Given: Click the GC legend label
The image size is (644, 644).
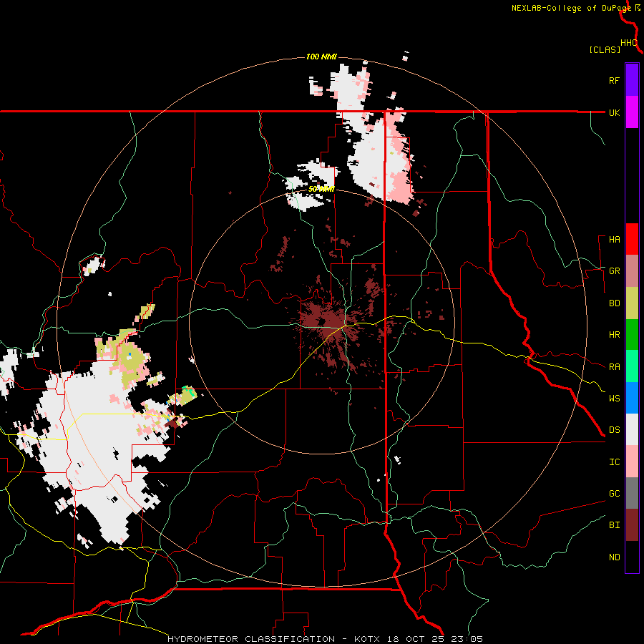Looking at the screenshot, I should click(x=614, y=494).
